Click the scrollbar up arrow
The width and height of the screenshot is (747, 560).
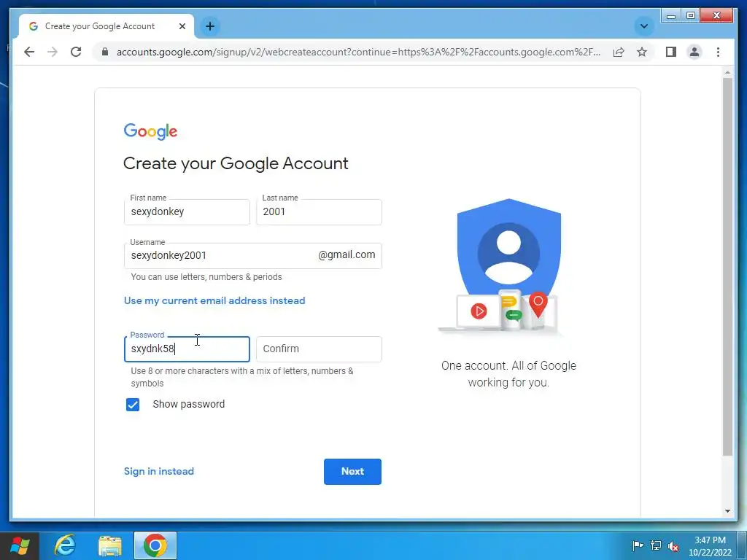727,72
